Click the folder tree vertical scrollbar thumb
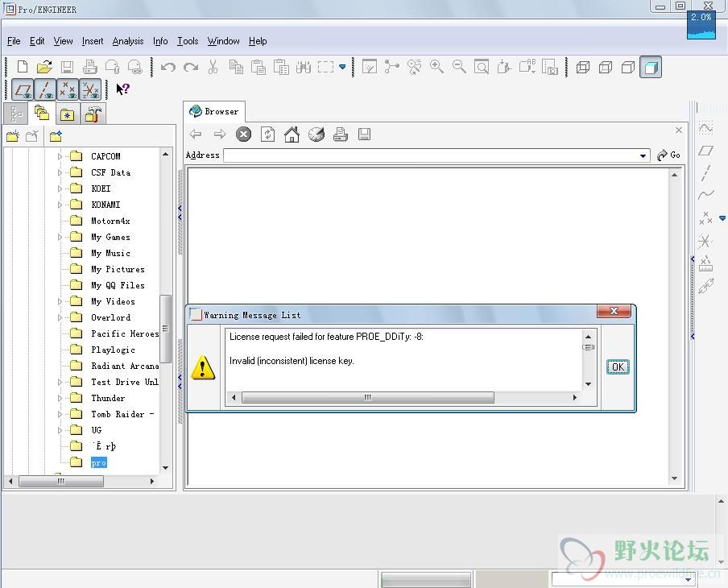Screen dimensions: 728x588 pos(166,329)
